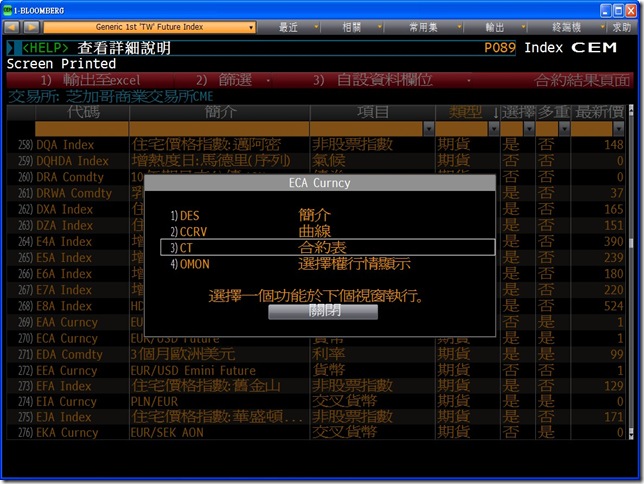The width and height of the screenshot is (644, 484).
Task: Select 3) CT 合約表 in the popup
Action: 327,247
